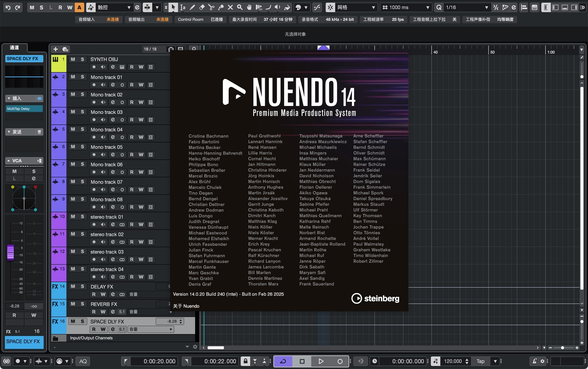Select the Scissors split tool

[211, 7]
